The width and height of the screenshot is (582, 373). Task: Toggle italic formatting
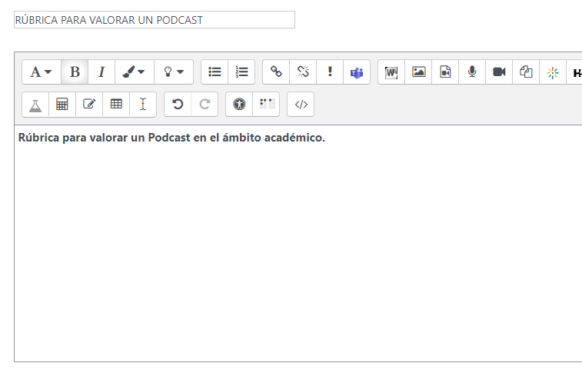click(x=101, y=72)
